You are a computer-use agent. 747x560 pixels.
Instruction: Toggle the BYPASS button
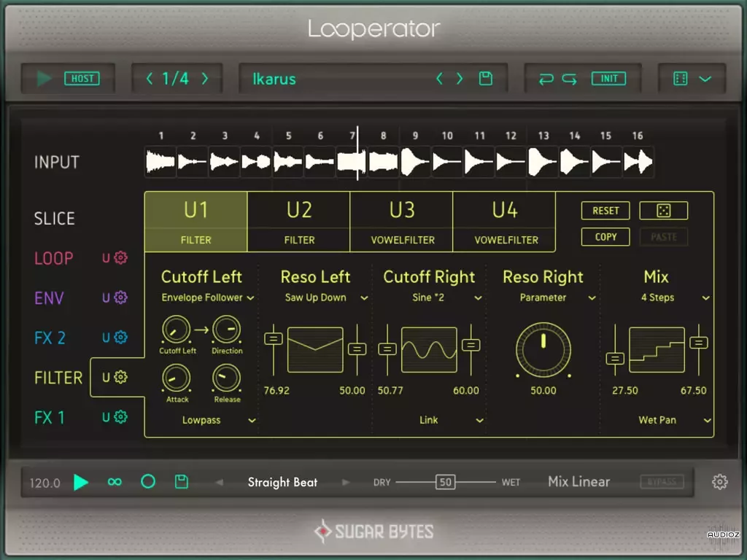(x=662, y=481)
